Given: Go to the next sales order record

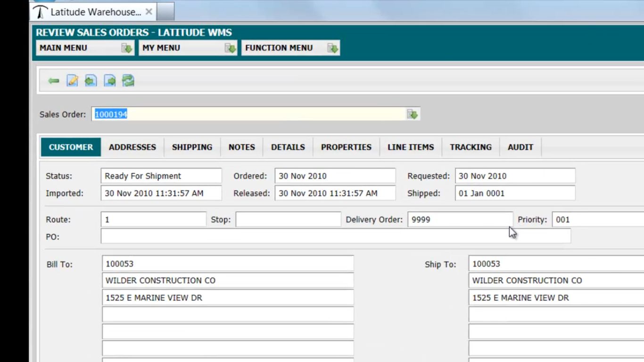Looking at the screenshot, I should pyautogui.click(x=110, y=81).
